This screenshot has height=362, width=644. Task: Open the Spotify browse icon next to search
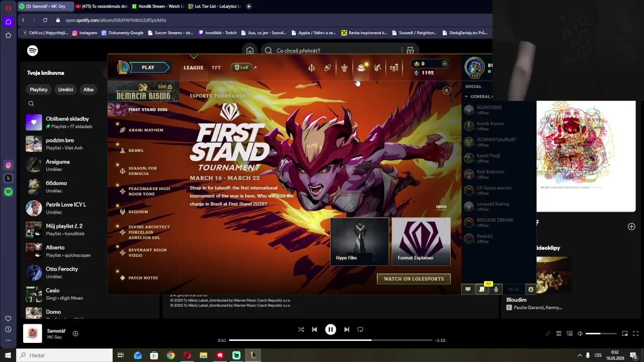410,51
